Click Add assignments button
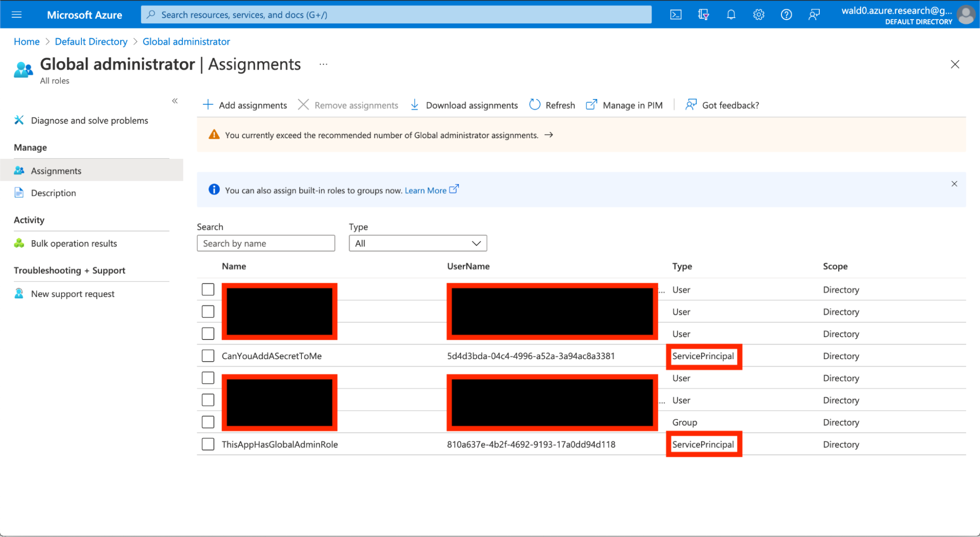The width and height of the screenshot is (980, 537). [245, 105]
